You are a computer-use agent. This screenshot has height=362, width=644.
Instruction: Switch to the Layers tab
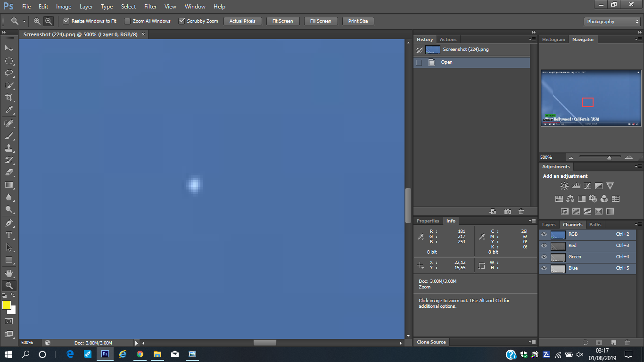[x=549, y=225]
